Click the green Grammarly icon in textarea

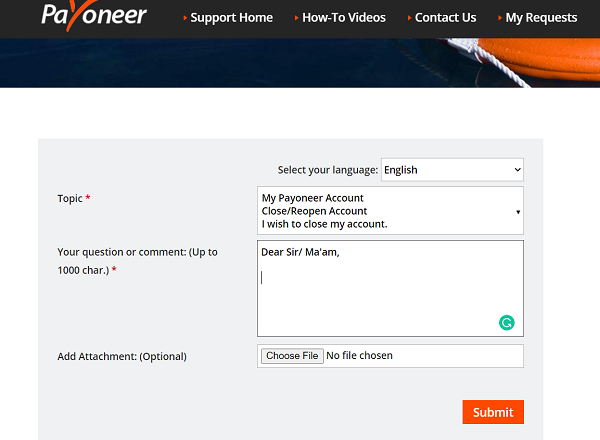click(x=507, y=323)
